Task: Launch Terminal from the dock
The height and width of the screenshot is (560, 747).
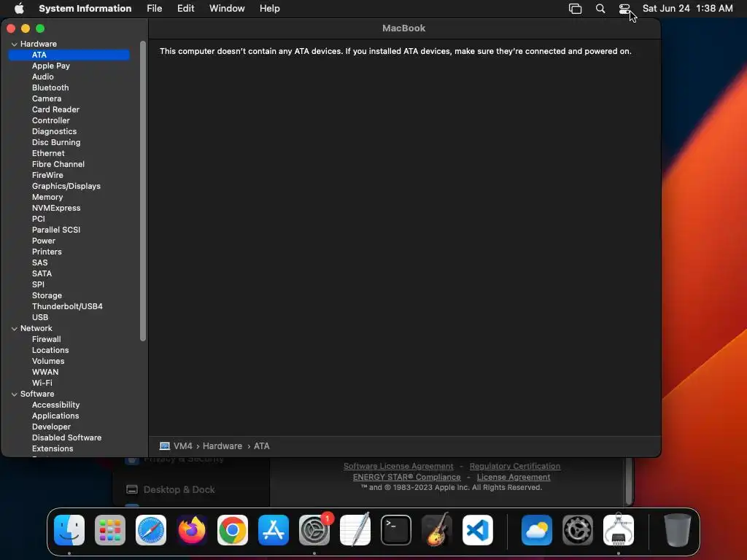Action: click(396, 530)
